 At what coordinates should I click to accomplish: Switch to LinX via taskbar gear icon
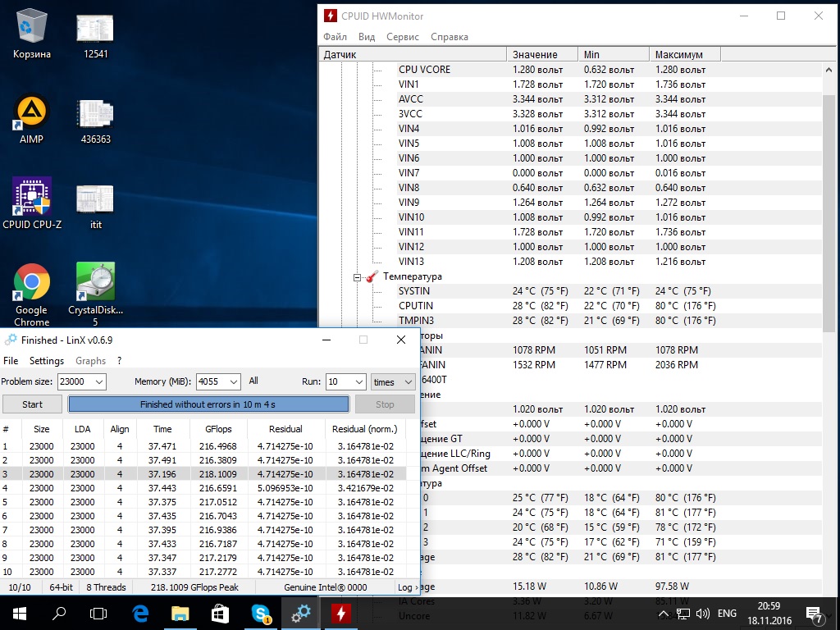coord(300,614)
